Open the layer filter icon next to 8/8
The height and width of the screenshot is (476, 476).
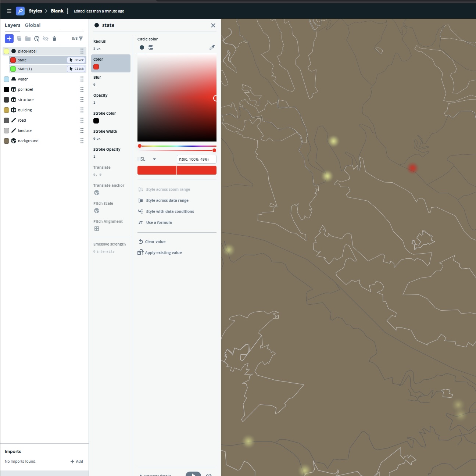pyautogui.click(x=80, y=38)
